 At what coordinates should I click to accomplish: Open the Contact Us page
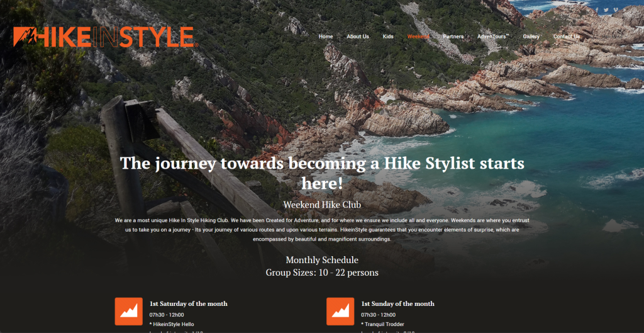coord(567,37)
